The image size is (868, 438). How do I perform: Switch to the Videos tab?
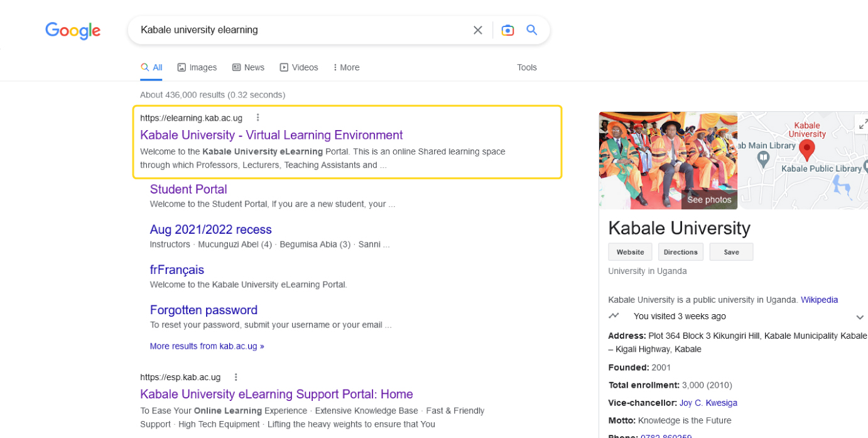pos(299,67)
